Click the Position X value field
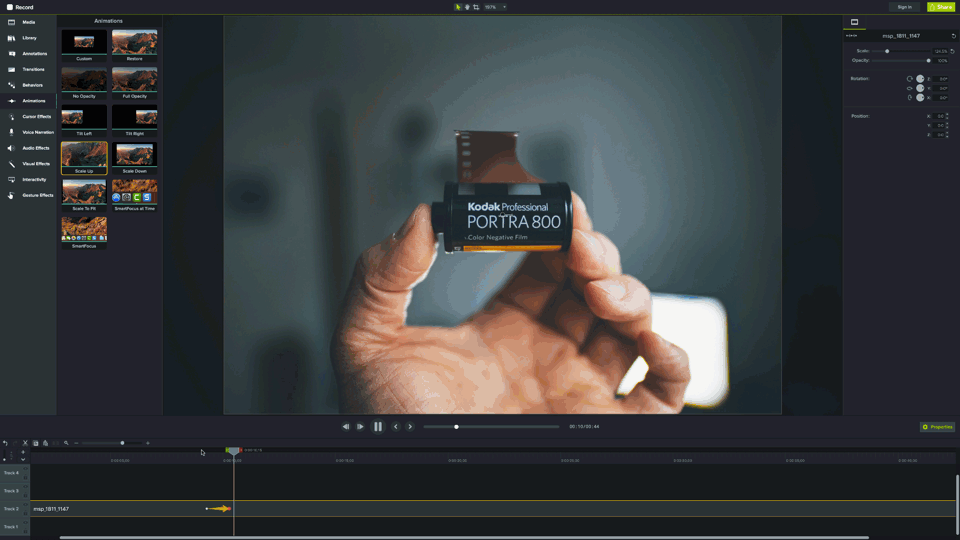Screen dimensions: 960x540 pyautogui.click(x=939, y=116)
